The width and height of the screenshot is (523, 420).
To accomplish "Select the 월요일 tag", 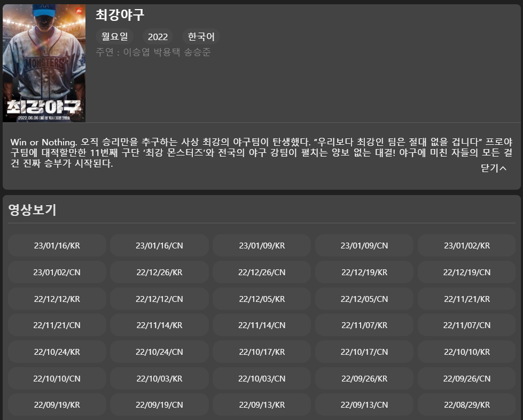I will coord(114,36).
